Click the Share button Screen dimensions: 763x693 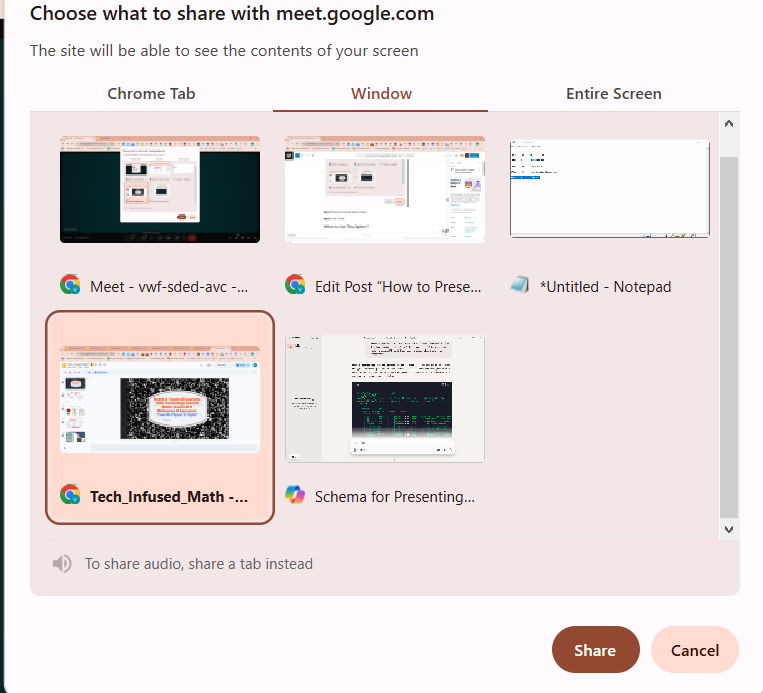595,650
